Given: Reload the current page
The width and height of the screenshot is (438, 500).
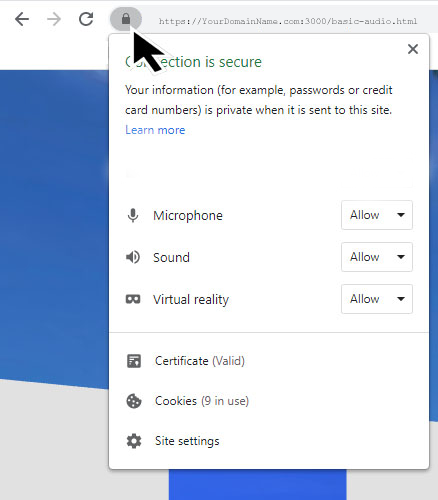Looking at the screenshot, I should [86, 19].
